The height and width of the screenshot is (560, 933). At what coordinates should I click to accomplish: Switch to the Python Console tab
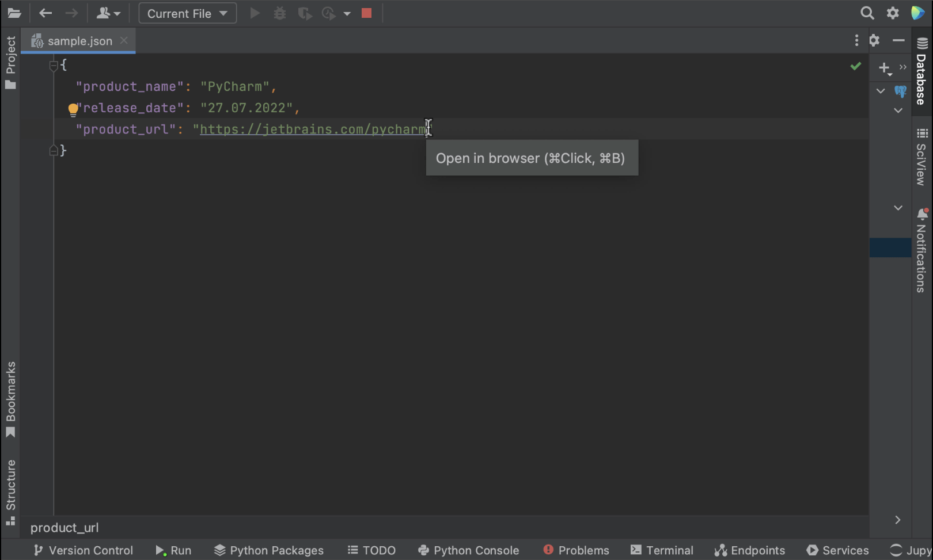coord(468,550)
